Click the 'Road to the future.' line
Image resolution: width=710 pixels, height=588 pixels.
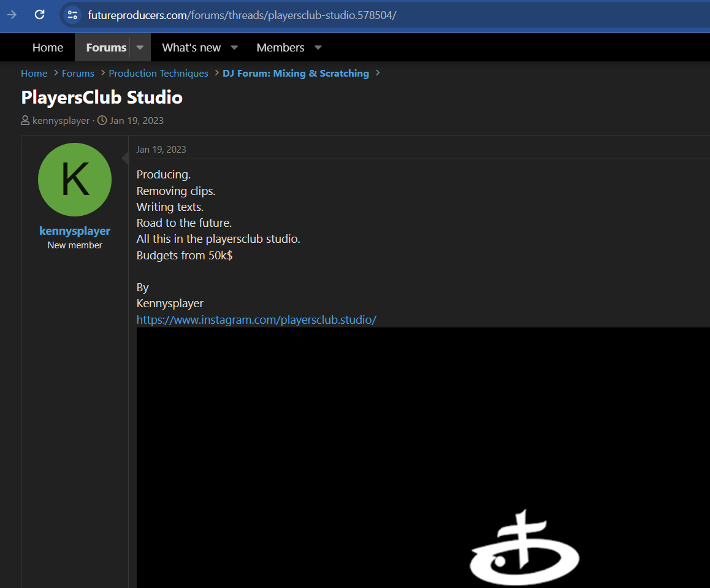tap(184, 223)
